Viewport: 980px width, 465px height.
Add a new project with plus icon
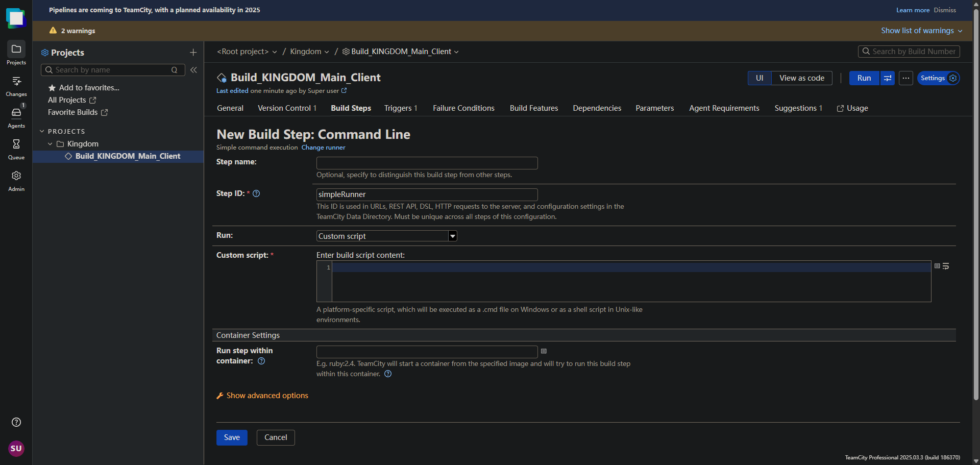pos(193,53)
